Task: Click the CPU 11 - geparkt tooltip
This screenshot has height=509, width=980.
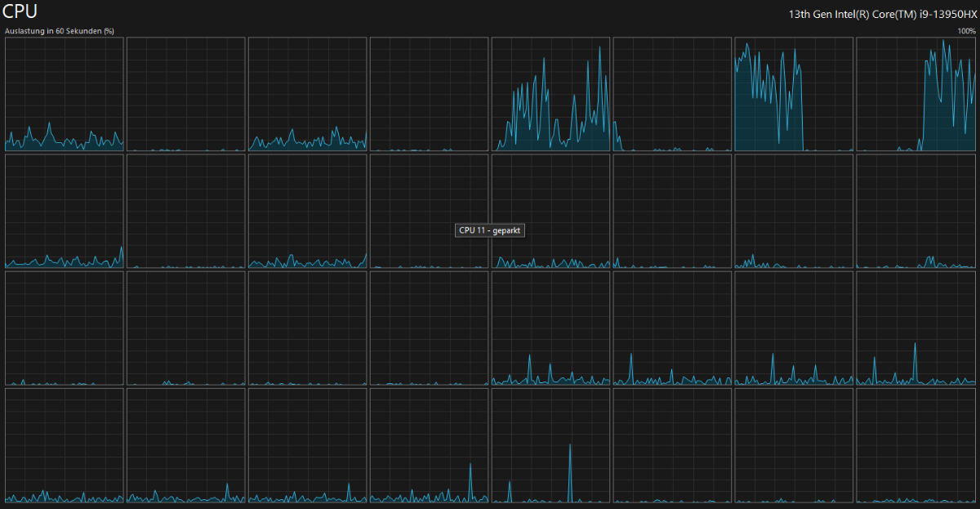Action: 488,230
